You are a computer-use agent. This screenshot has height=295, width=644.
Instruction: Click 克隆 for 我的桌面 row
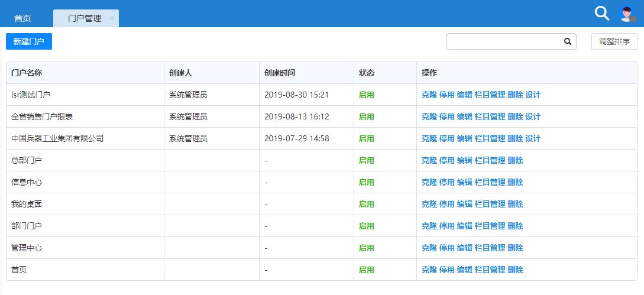[429, 204]
